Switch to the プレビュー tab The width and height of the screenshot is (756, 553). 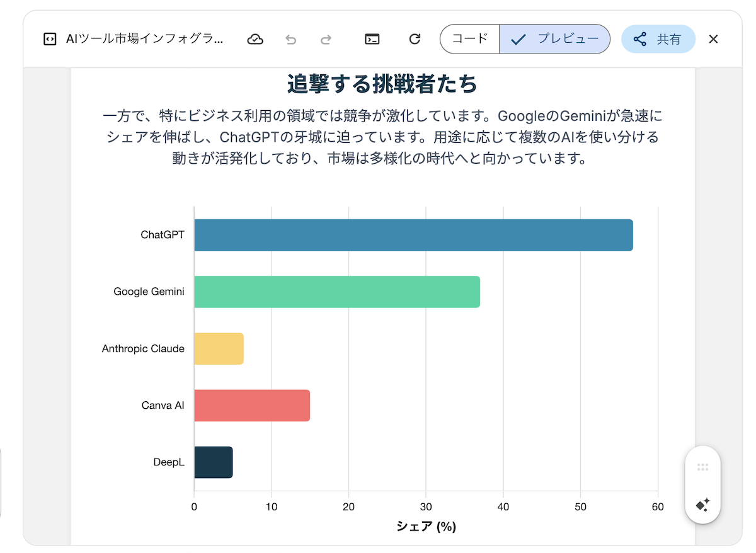tap(555, 39)
